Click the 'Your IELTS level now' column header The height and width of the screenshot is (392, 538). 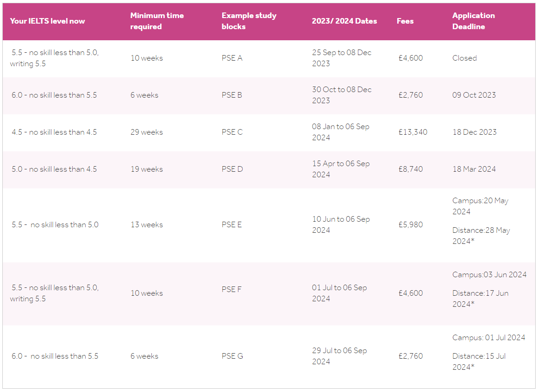pos(47,21)
